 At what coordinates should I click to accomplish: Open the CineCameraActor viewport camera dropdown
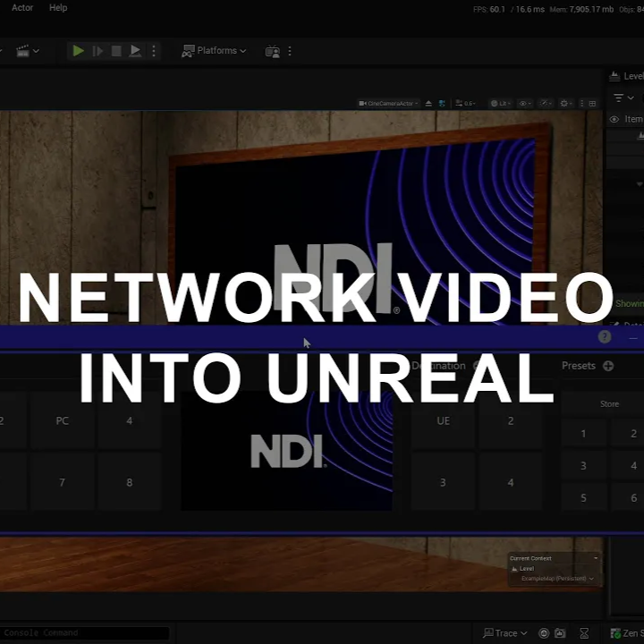coord(388,104)
